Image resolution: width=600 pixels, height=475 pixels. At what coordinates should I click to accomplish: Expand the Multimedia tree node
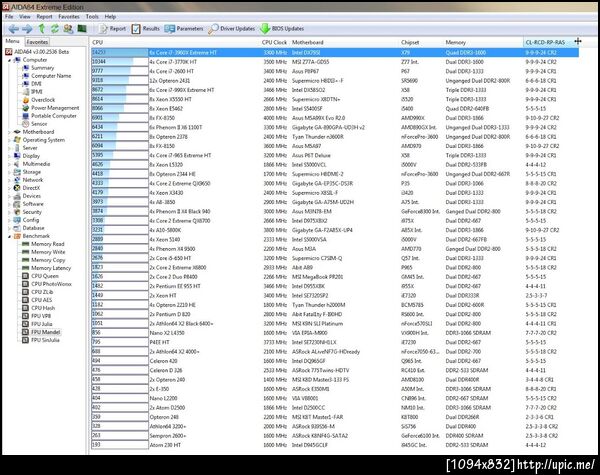(10, 164)
